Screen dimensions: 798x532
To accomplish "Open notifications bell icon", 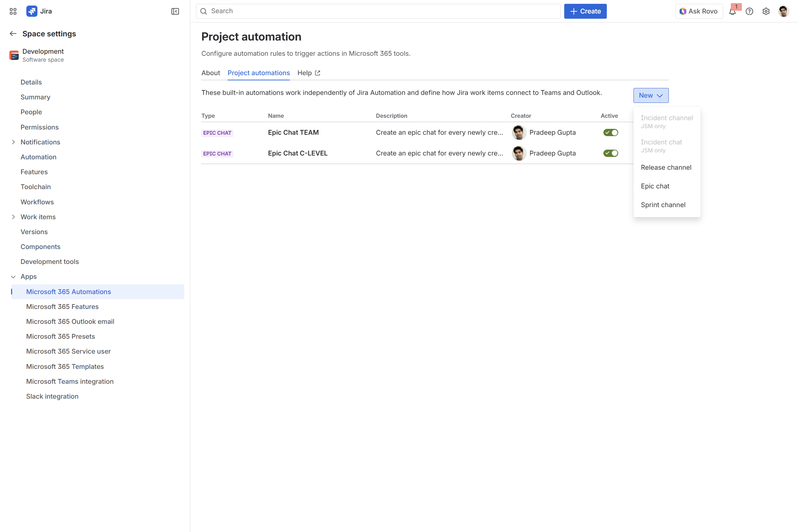I will pyautogui.click(x=732, y=11).
